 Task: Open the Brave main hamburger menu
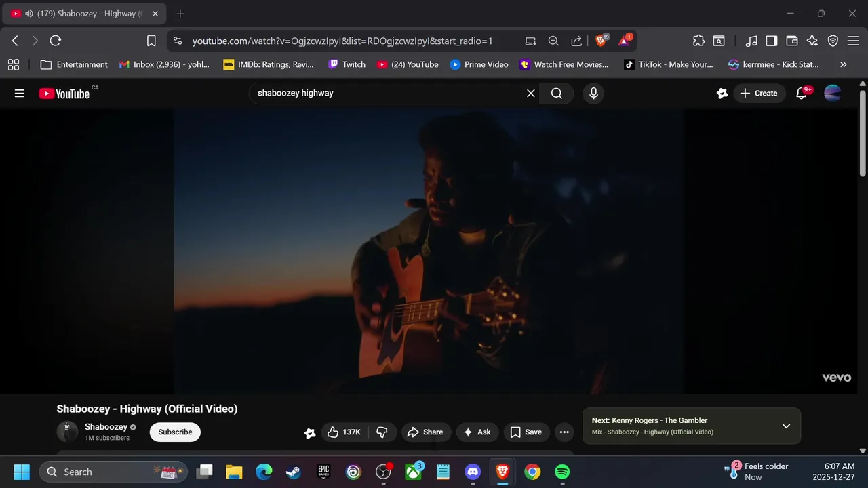pos(854,41)
